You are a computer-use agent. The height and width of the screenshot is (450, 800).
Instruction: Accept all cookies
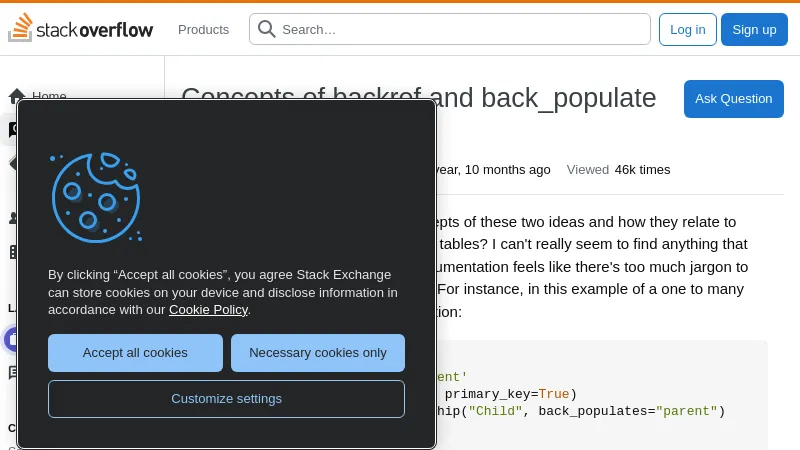pyautogui.click(x=135, y=353)
